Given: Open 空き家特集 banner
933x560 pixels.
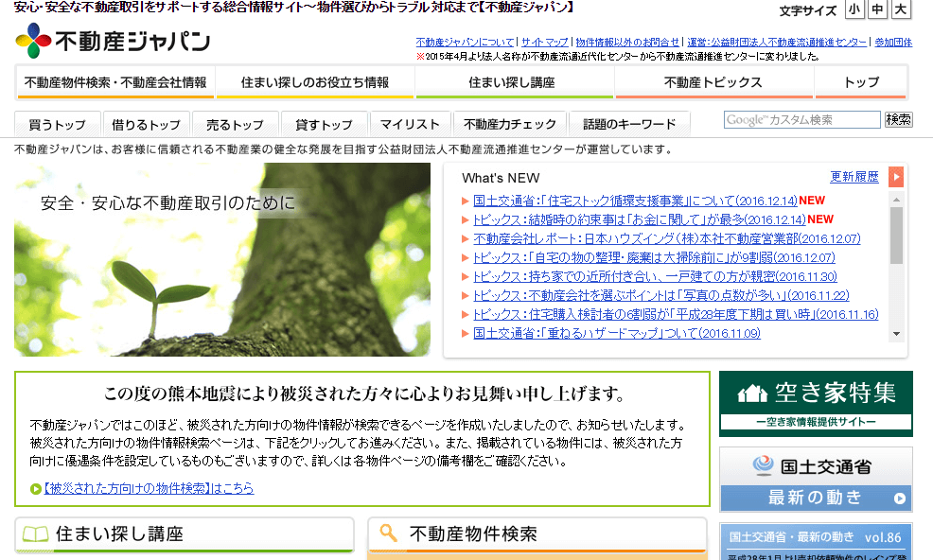Looking at the screenshot, I should [x=816, y=404].
